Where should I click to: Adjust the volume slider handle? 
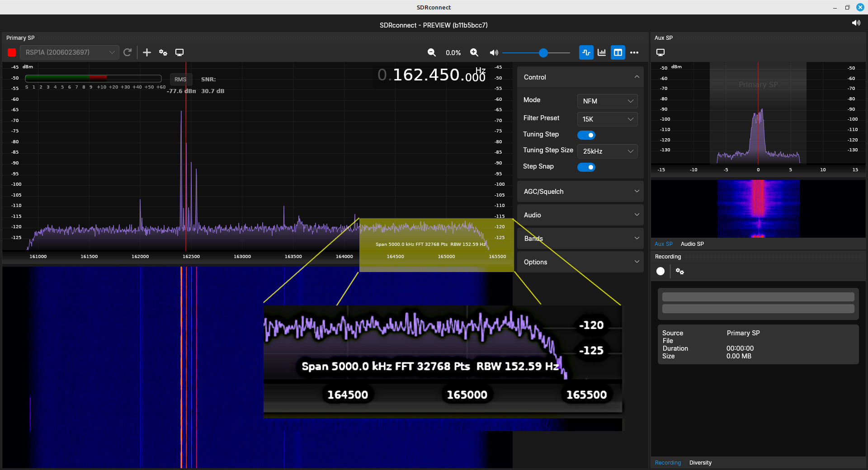[543, 53]
